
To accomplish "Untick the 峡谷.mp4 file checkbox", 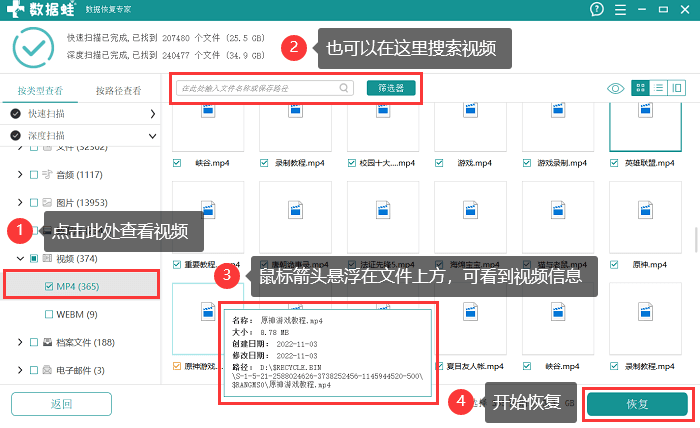I will click(x=177, y=162).
